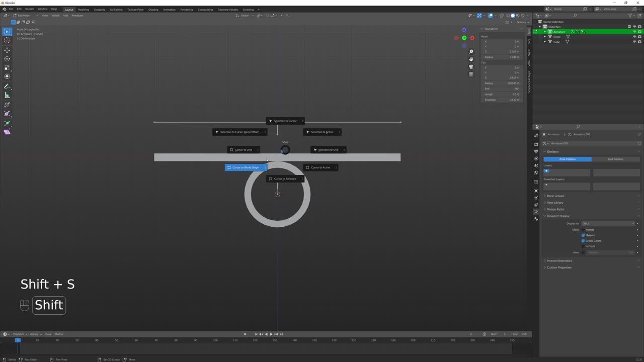Activate the Annotate pencil tool
This screenshot has width=644, height=362.
(x=7, y=86)
